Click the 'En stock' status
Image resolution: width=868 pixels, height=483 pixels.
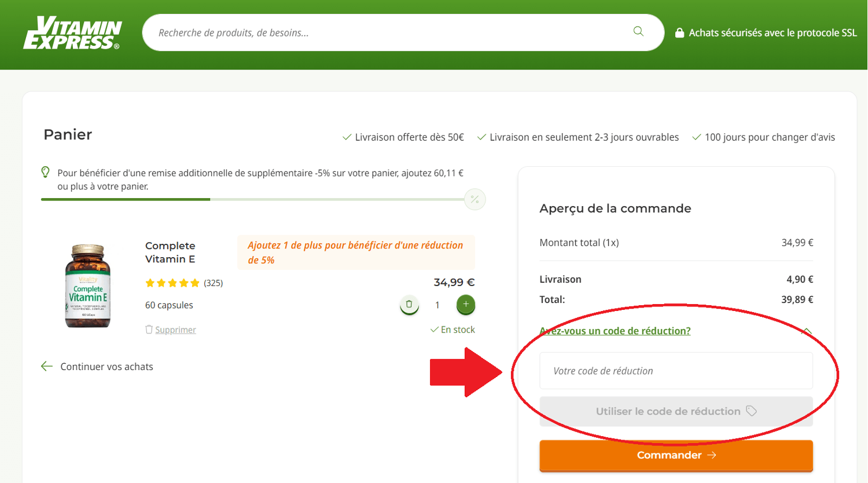click(x=453, y=330)
